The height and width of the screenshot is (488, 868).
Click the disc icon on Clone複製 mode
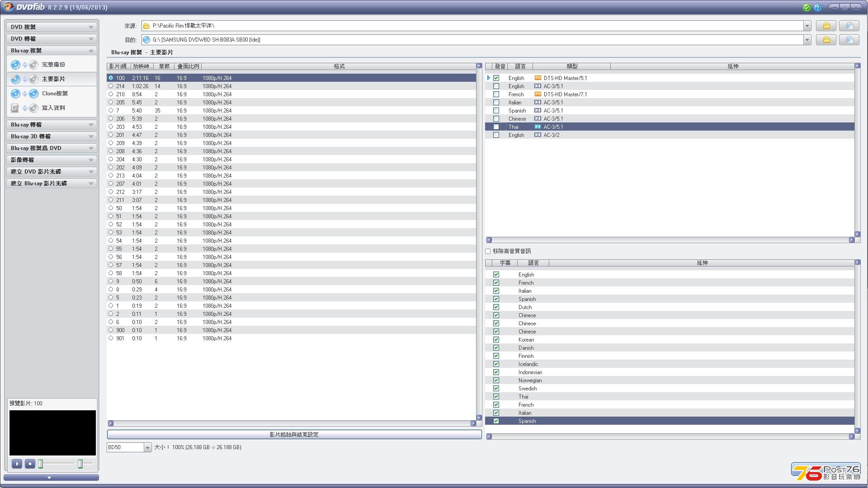15,94
